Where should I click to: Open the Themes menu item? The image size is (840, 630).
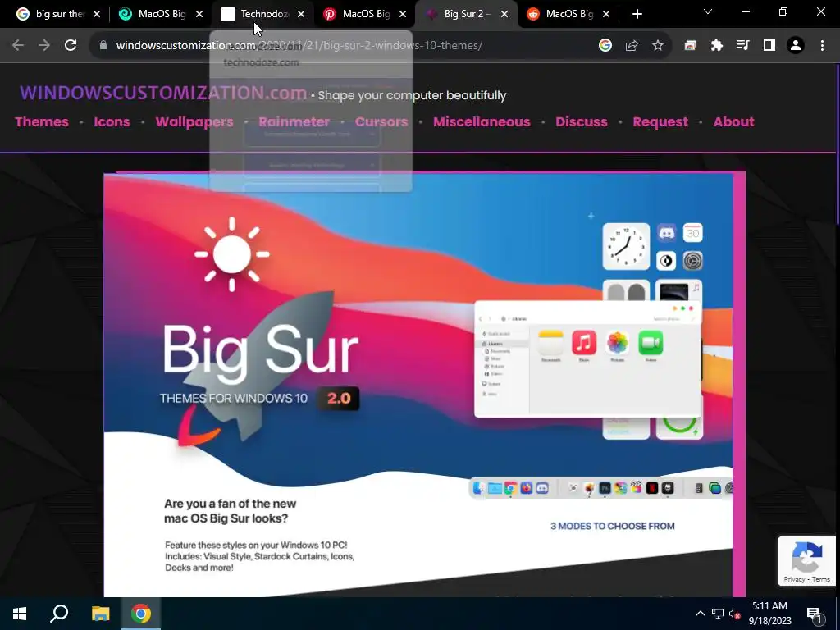pos(42,121)
